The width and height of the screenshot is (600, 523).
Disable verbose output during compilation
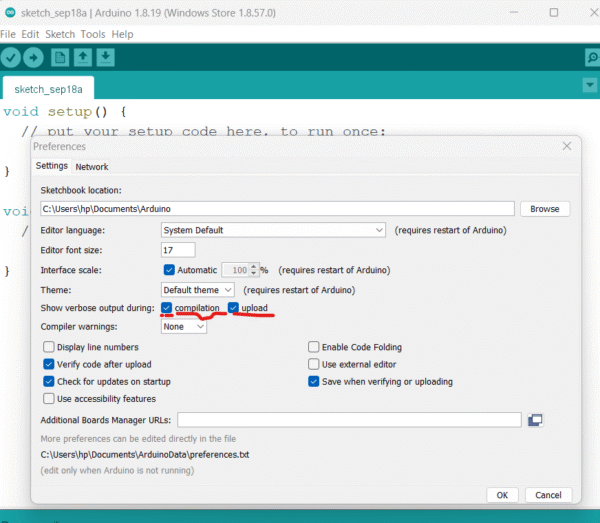pos(168,308)
